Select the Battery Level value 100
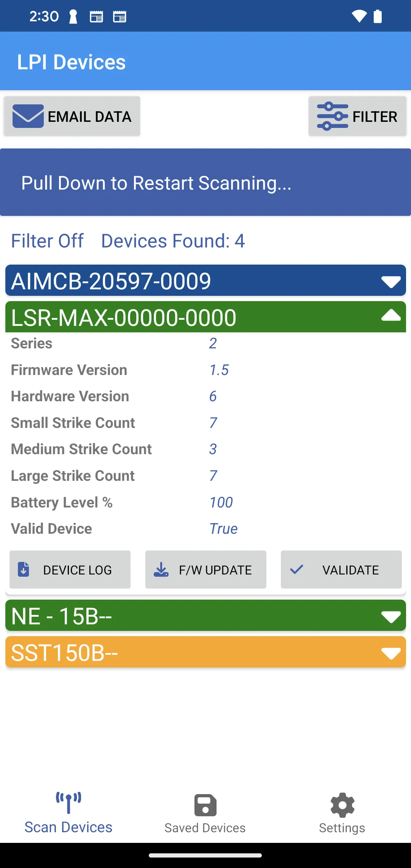This screenshot has height=868, width=411. point(221,503)
